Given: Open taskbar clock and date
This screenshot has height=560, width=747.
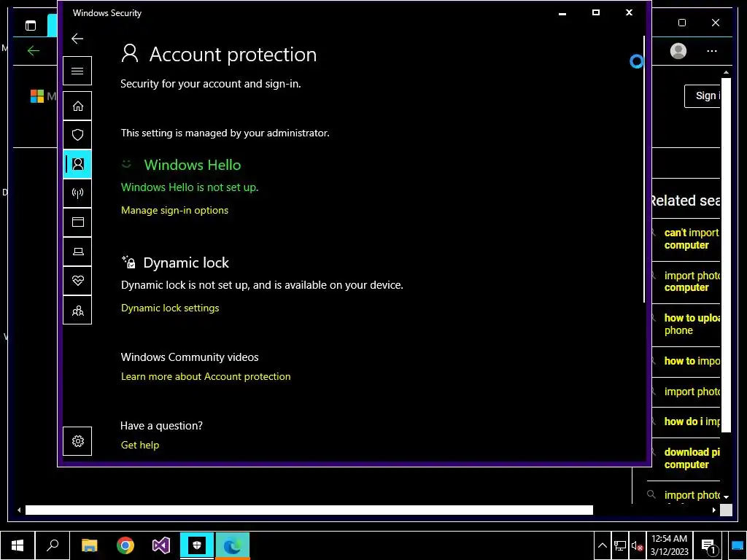Looking at the screenshot, I should point(670,545).
